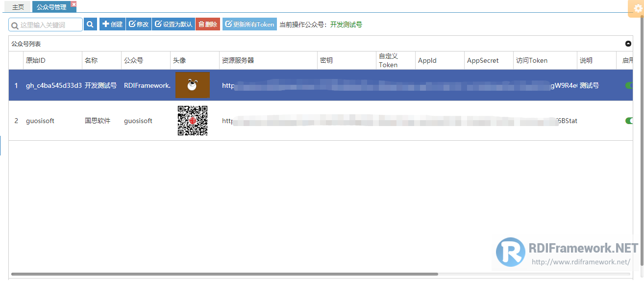Click row number 1 cell
The height and width of the screenshot is (281, 644).
pyautogui.click(x=16, y=85)
